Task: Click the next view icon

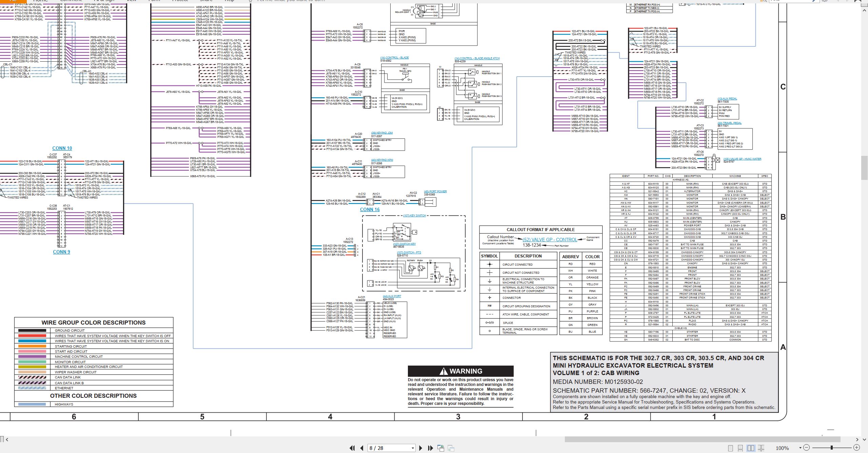Action: [x=451, y=448]
